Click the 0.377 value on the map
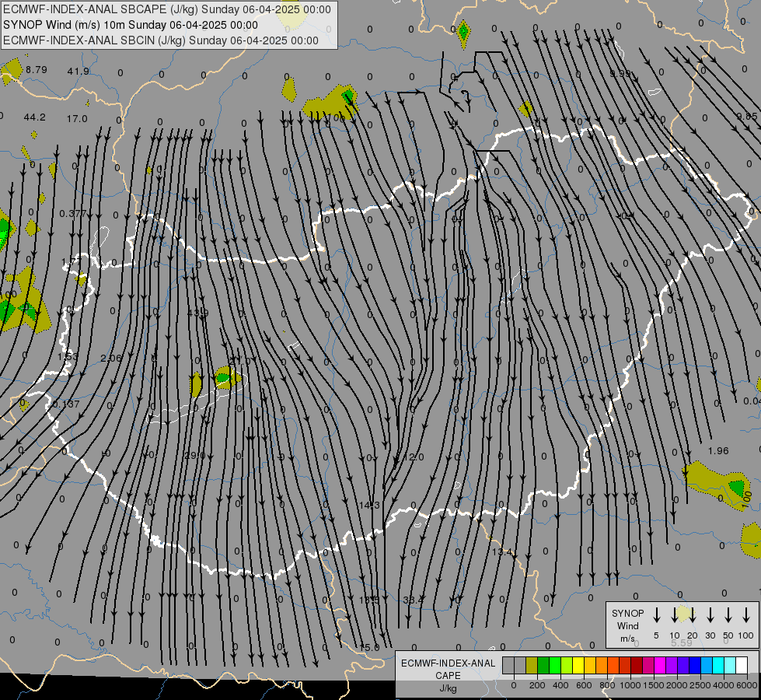The image size is (761, 700). pyautogui.click(x=73, y=213)
